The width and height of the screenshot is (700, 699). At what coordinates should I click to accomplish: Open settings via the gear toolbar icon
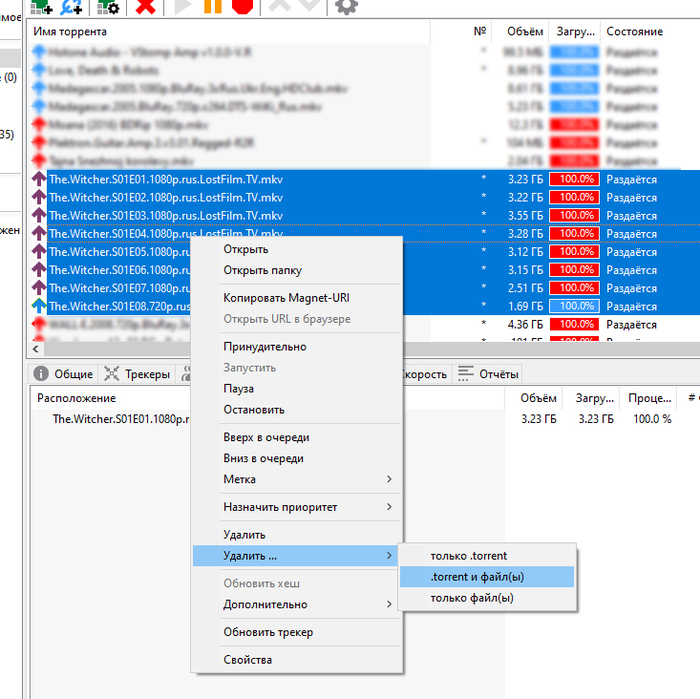[346, 6]
